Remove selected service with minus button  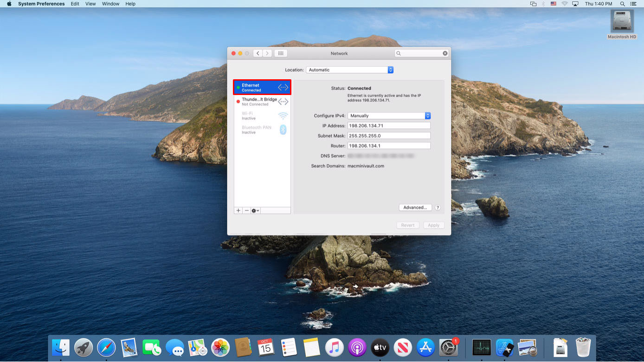(x=247, y=210)
